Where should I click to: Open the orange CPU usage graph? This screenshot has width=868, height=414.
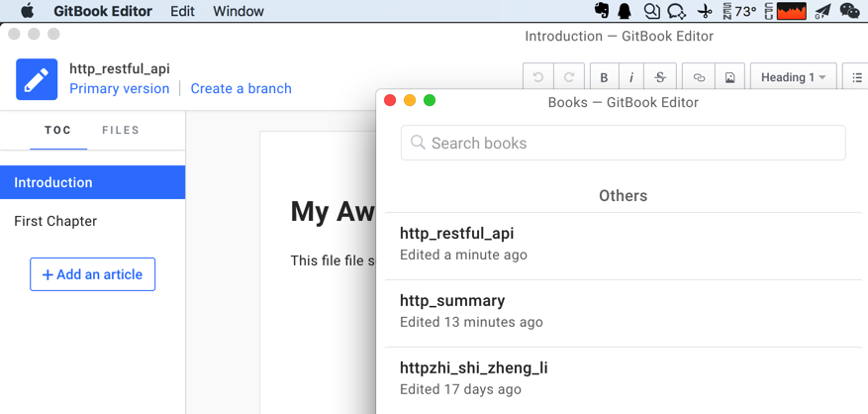tap(791, 11)
